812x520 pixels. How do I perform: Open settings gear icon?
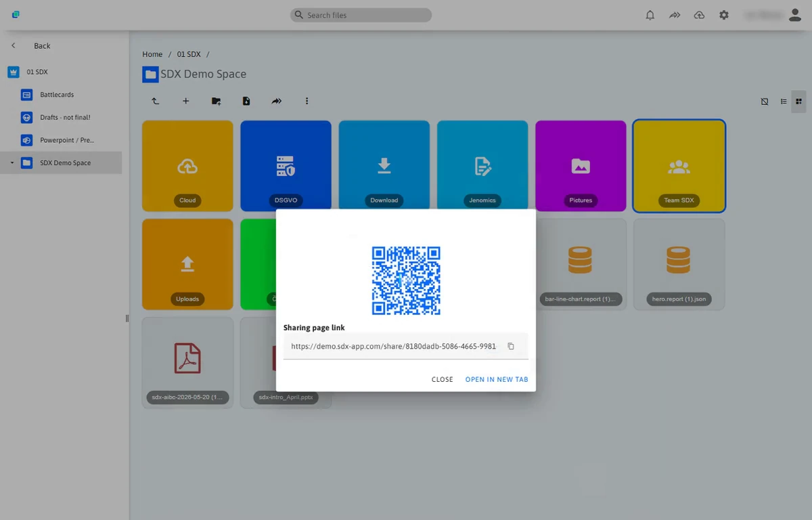pos(724,15)
